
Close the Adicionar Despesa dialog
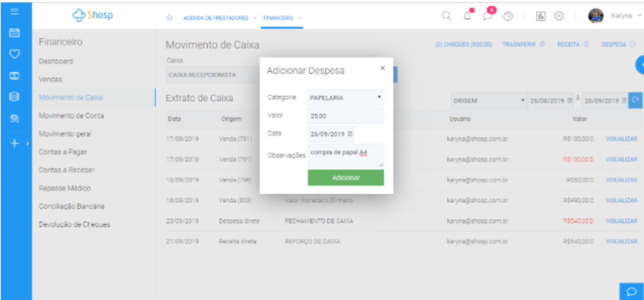coord(383,68)
